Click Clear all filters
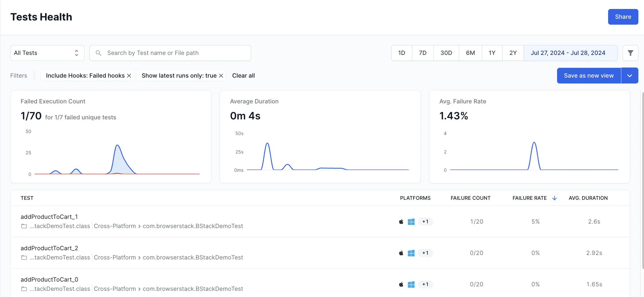Viewport: 644px width, 297px height. 243,76
